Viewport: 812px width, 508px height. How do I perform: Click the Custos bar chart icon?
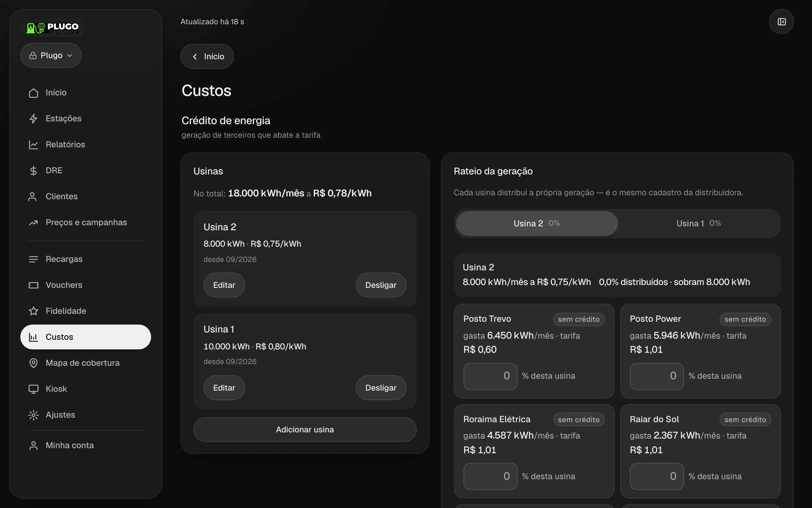tap(33, 337)
